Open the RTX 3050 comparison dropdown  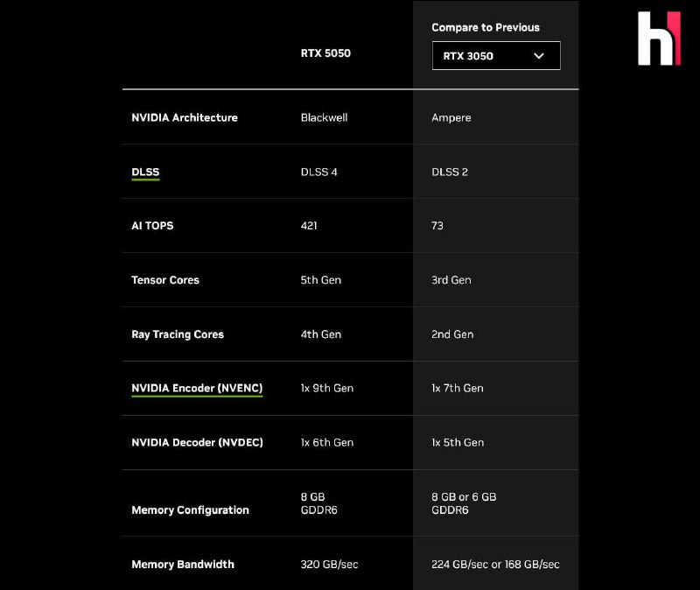click(496, 56)
